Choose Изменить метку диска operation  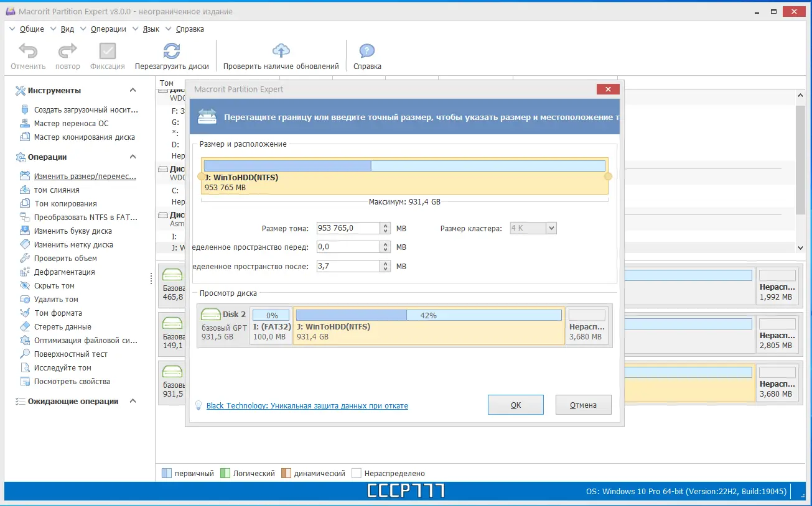pyautogui.click(x=73, y=245)
